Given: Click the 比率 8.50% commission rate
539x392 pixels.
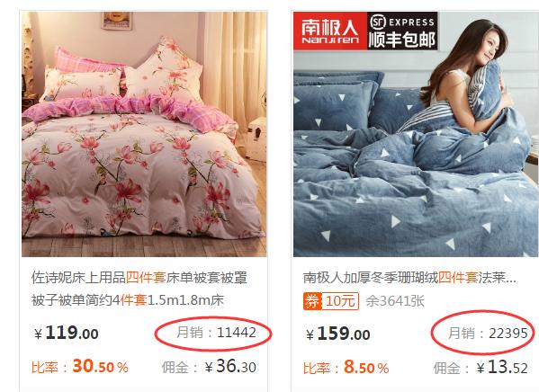Looking at the screenshot, I should pyautogui.click(x=346, y=367).
